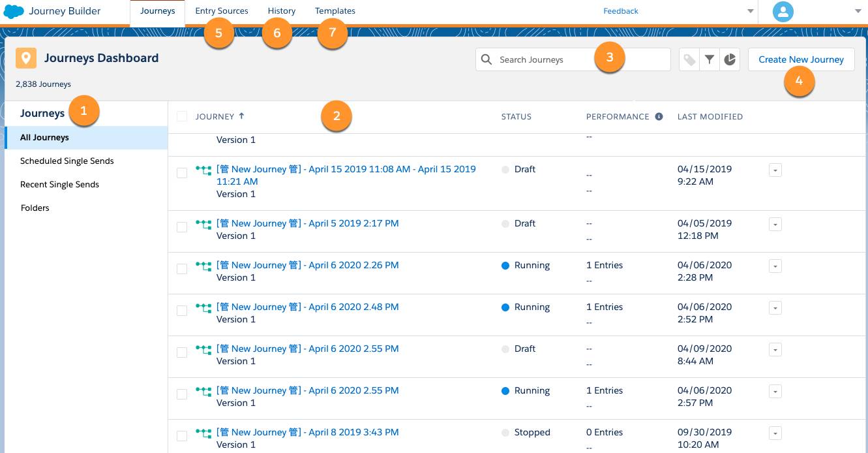Open the Templates tab
The image size is (868, 453).
335,10
